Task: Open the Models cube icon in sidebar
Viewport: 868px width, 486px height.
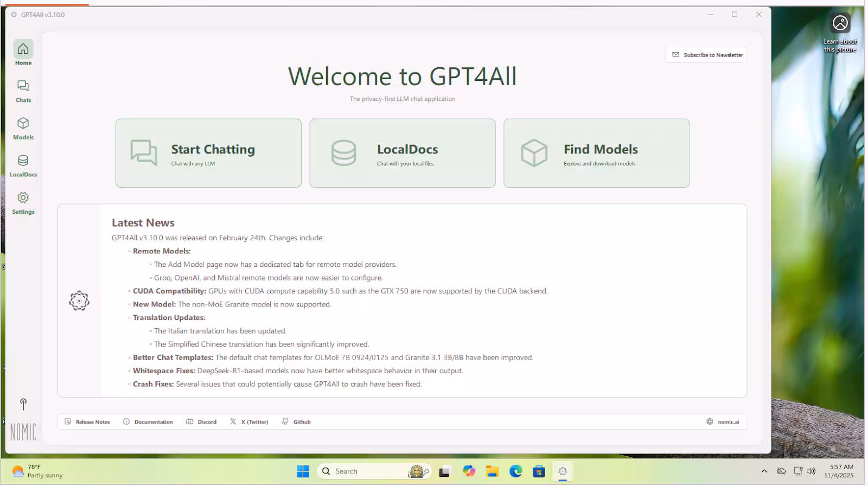Action: 23,128
